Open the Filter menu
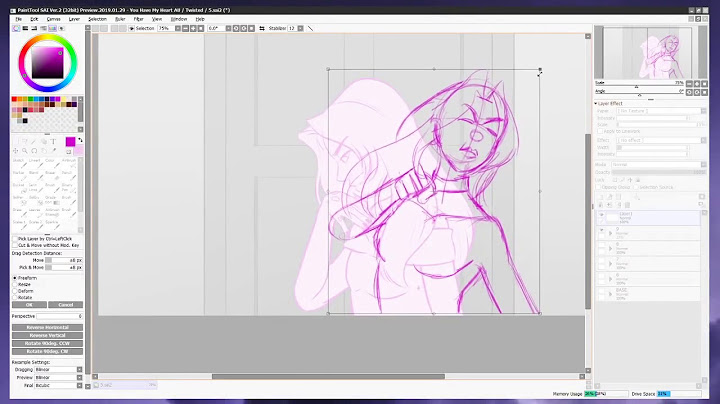This screenshot has width=720, height=404. (138, 19)
